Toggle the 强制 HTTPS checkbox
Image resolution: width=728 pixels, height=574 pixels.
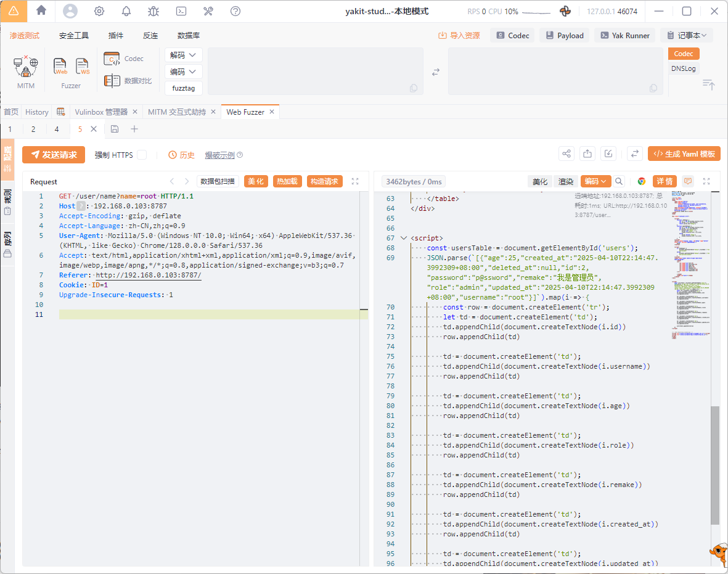142,155
